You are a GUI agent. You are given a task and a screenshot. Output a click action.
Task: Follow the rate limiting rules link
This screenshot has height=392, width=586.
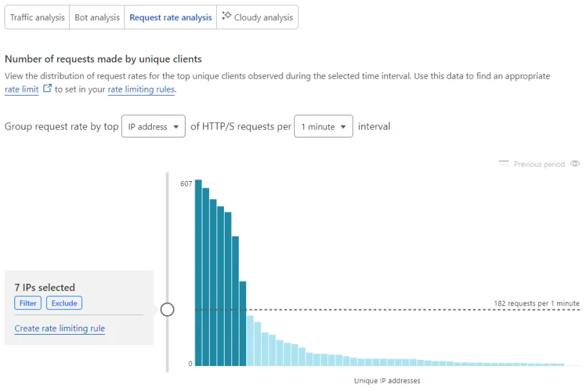click(141, 89)
